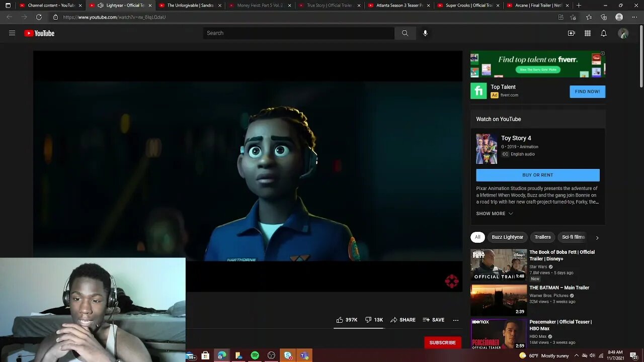Image resolution: width=644 pixels, height=362 pixels.
Task: Open Peacemaker Official Teaser thumbnail
Action: coord(499,334)
